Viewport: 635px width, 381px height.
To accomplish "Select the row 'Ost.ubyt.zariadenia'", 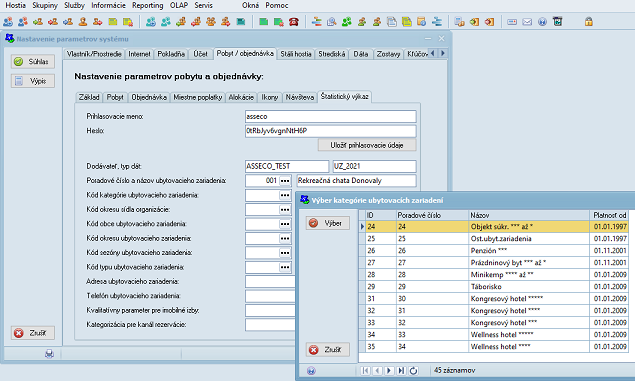I will [x=494, y=238].
